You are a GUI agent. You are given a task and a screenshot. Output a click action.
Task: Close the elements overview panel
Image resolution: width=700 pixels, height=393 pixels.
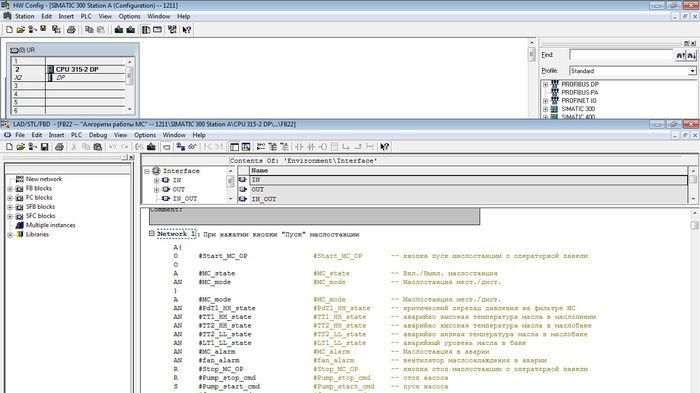click(x=131, y=157)
